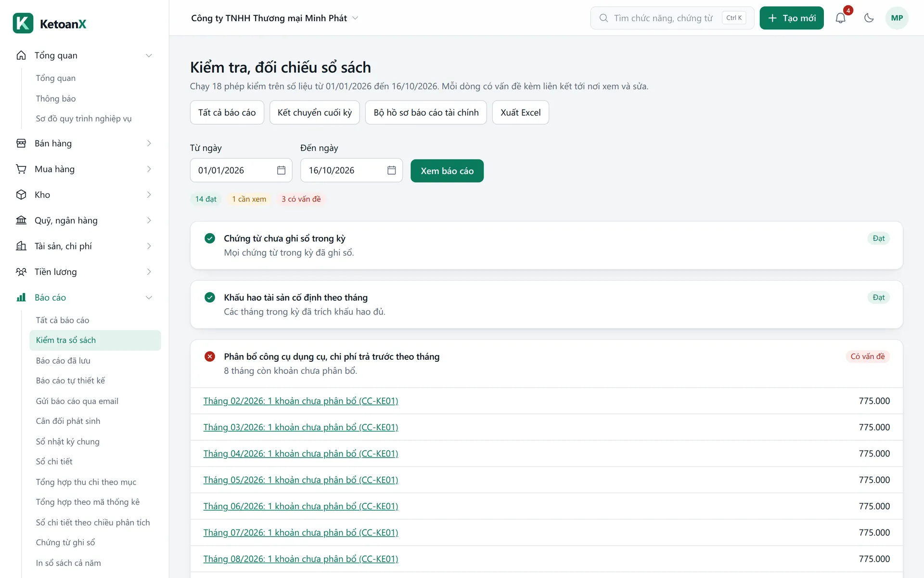The width and height of the screenshot is (924, 578).
Task: Click the Tiền lương people icon
Action: [21, 272]
